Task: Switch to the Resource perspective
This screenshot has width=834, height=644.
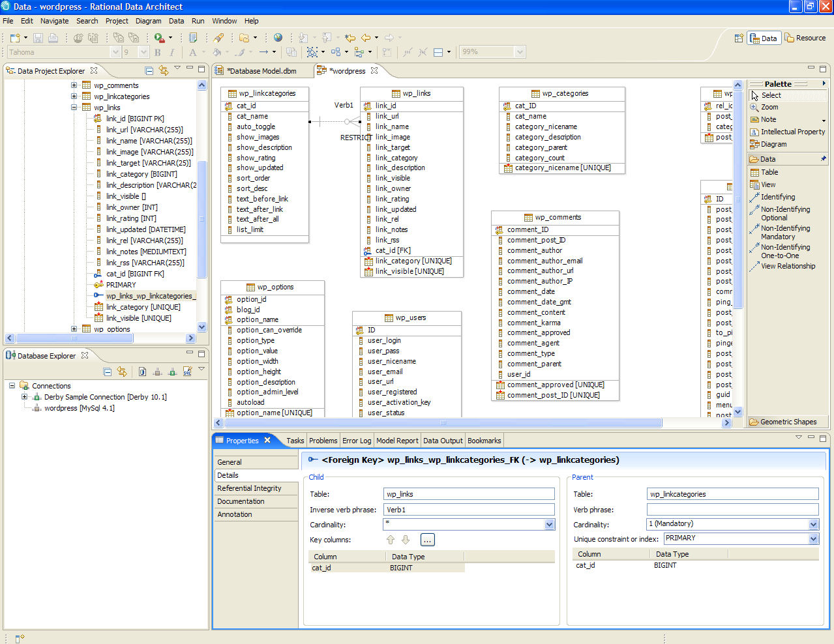Action: point(805,38)
